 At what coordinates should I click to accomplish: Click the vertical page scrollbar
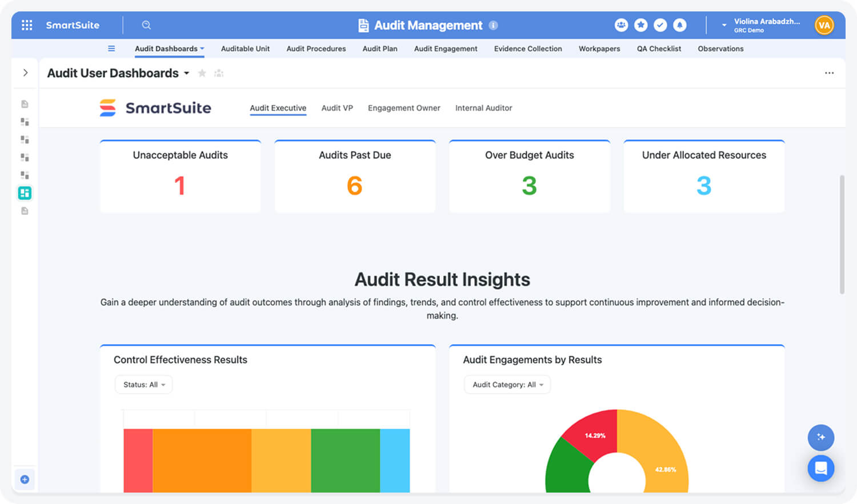842,234
